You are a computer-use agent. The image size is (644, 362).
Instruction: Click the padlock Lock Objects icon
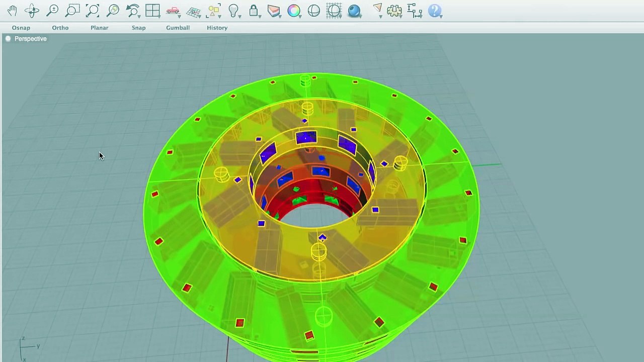click(254, 11)
